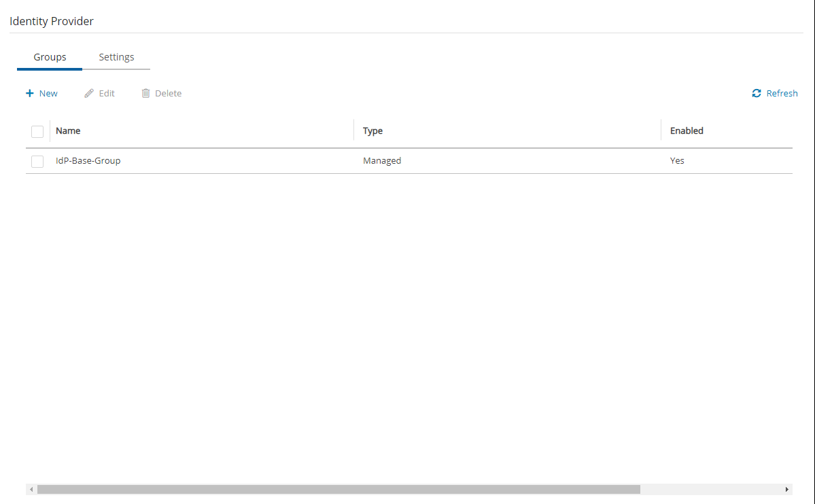Viewport: 815px width, 504px height.
Task: Click the left arrow on horizontal scrollbar
Action: (31, 489)
